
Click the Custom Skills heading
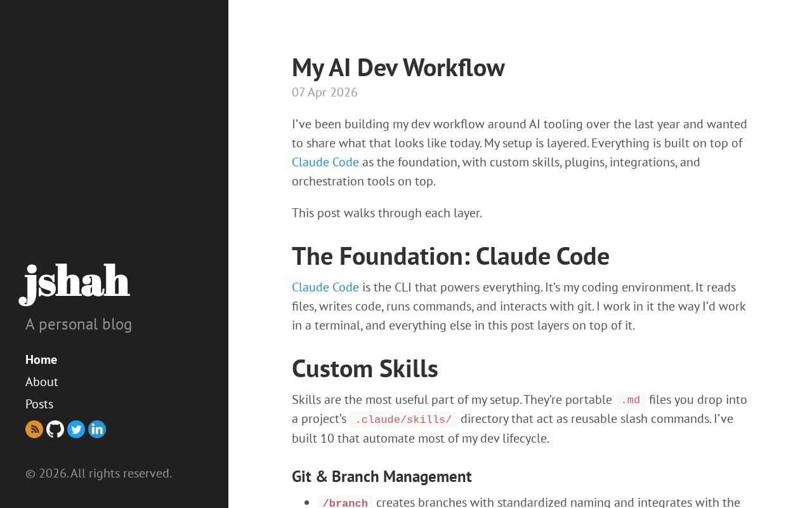(365, 368)
